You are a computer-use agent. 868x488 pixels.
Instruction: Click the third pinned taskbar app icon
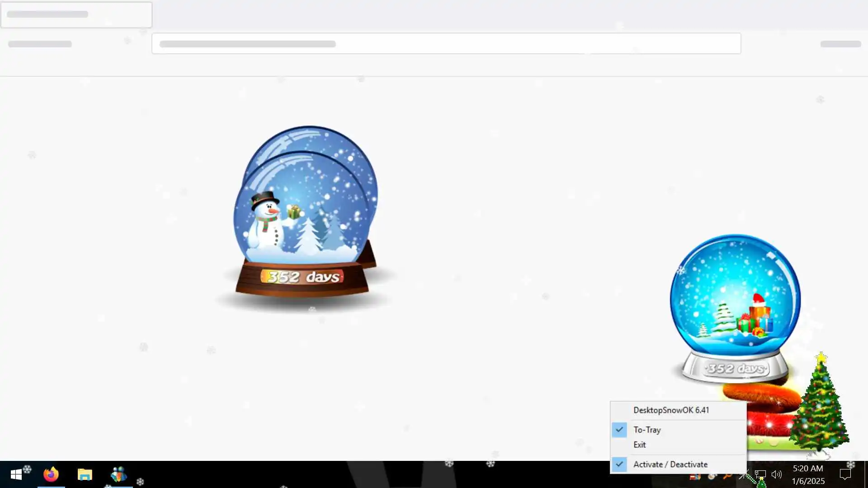click(x=118, y=474)
